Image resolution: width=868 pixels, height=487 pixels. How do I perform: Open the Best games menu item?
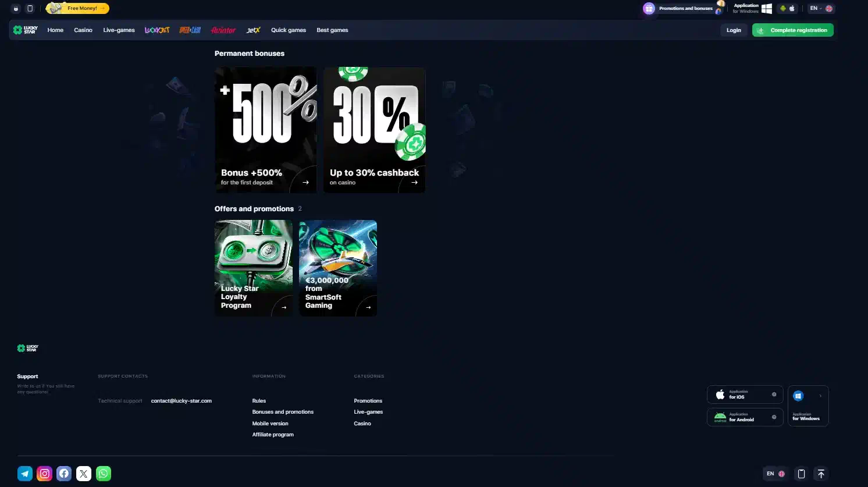point(332,30)
